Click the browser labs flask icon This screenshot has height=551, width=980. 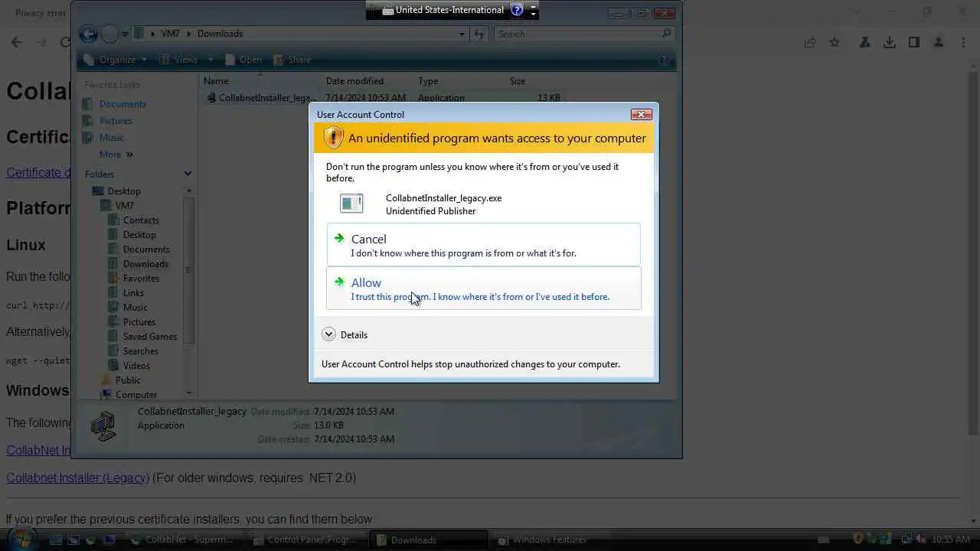point(864,42)
